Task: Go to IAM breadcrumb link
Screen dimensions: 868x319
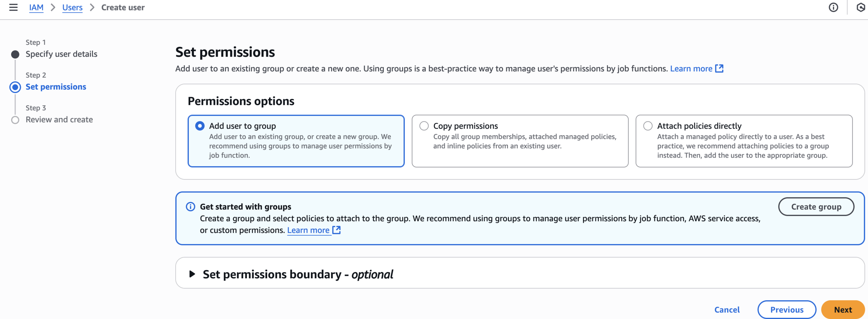Action: click(x=36, y=7)
